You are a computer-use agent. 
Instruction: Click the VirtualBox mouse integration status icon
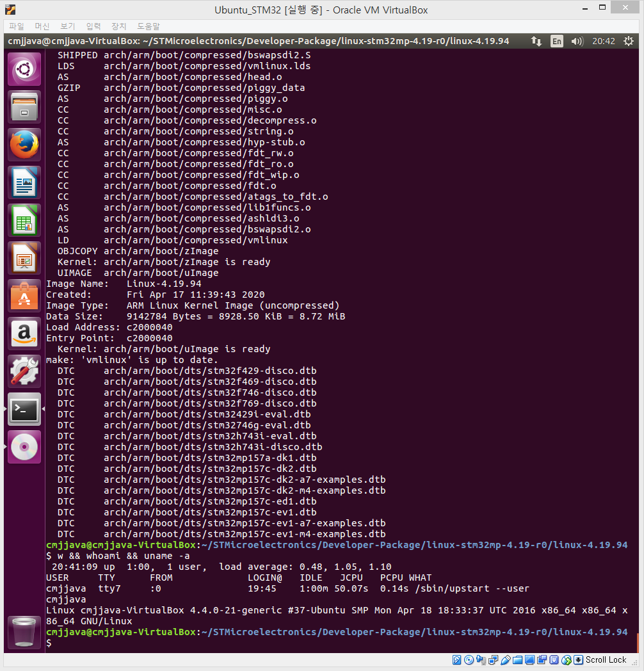(x=567, y=660)
